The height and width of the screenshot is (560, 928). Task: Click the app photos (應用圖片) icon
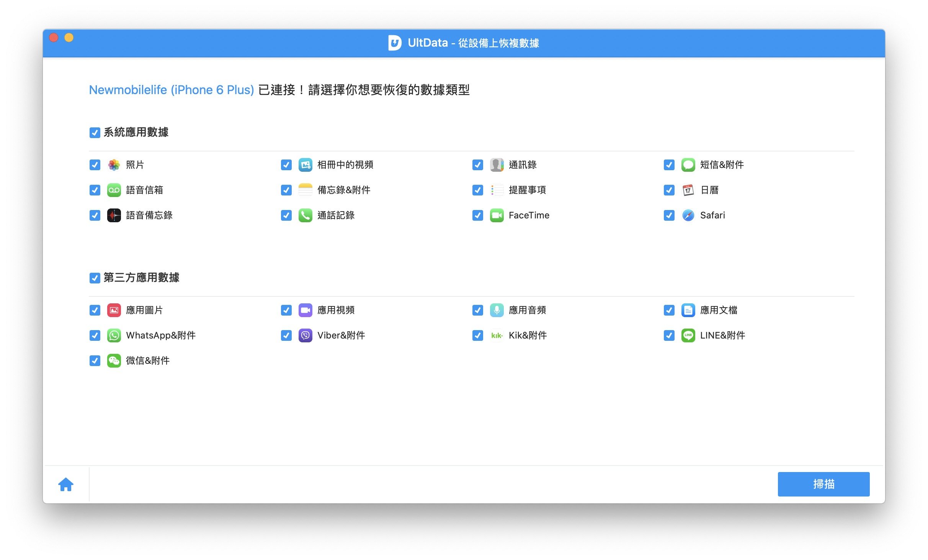[114, 310]
